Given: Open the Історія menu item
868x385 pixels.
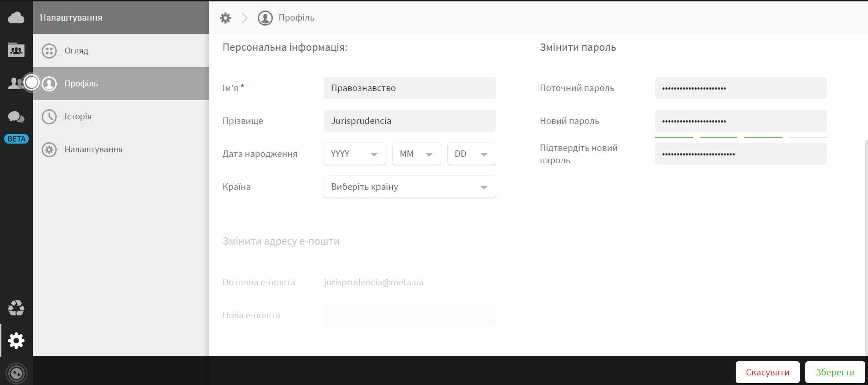Looking at the screenshot, I should click(x=121, y=117).
